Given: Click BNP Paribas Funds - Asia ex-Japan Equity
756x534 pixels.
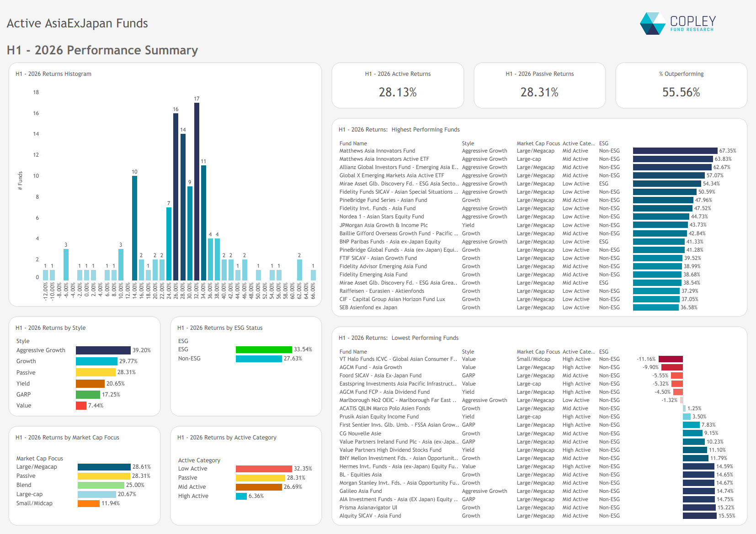Looking at the screenshot, I should pyautogui.click(x=390, y=242).
